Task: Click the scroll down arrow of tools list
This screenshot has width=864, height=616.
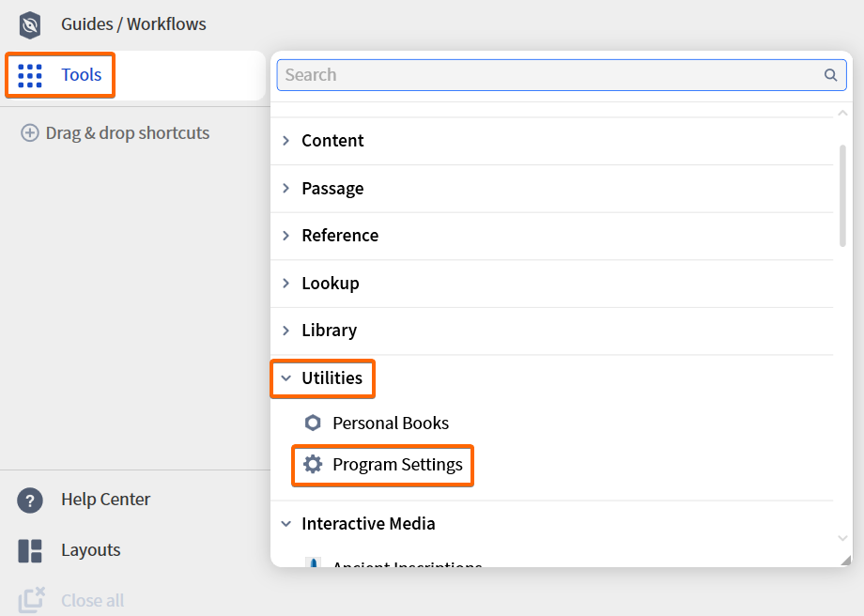Action: coord(842,538)
